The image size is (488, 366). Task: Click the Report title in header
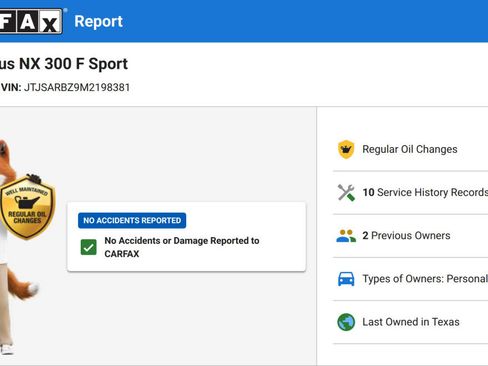(98, 22)
